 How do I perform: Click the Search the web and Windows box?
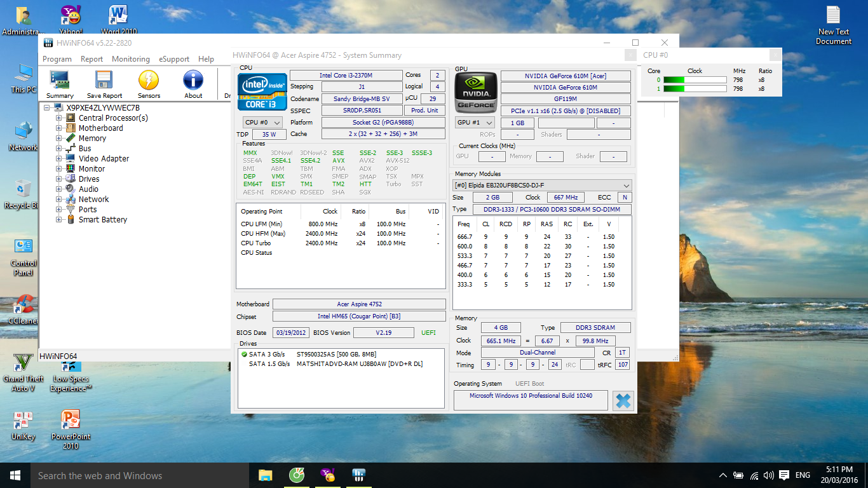[x=139, y=475]
